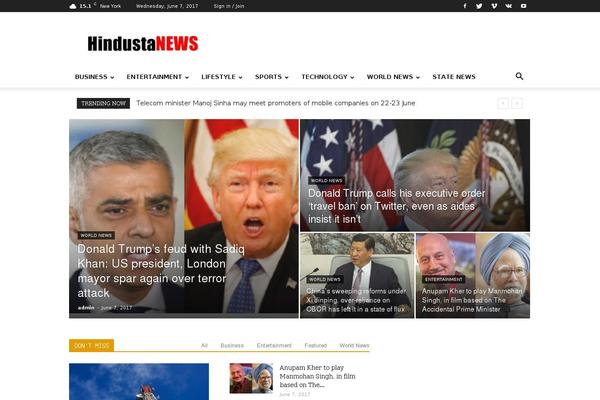Click World News tag on travel ban story
Screen dimensions: 600x400
coord(326,180)
